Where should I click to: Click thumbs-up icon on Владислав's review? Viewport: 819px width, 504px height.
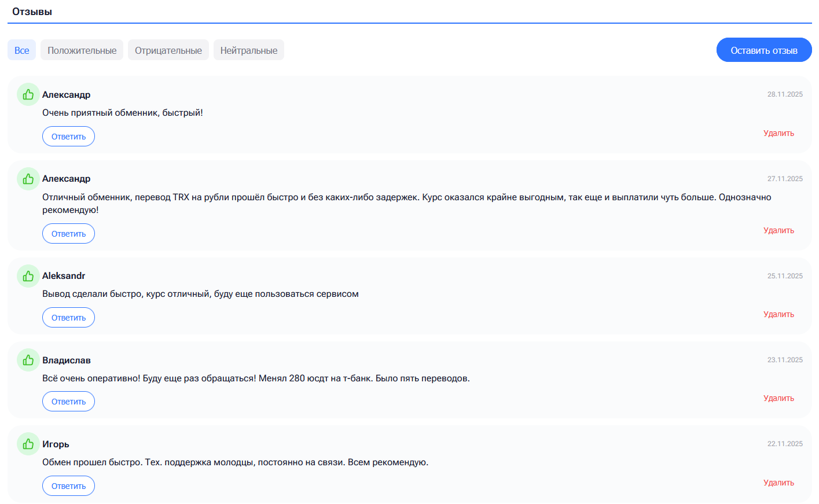click(x=28, y=360)
